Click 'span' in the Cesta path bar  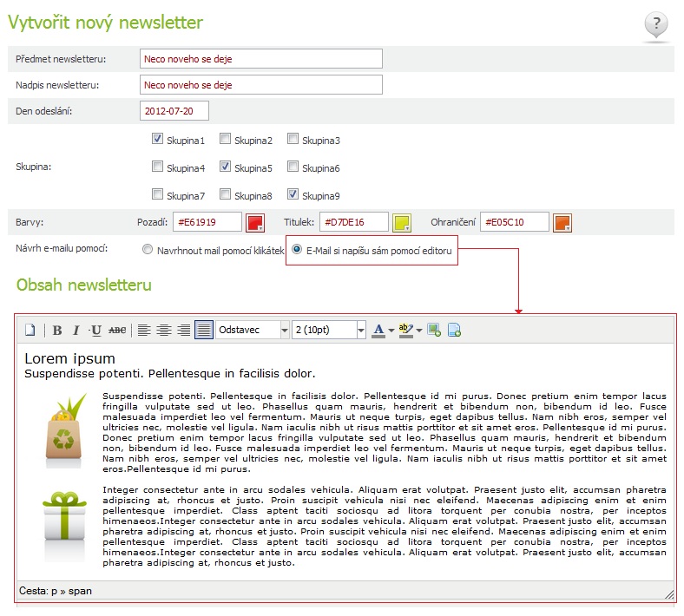pyautogui.click(x=80, y=591)
